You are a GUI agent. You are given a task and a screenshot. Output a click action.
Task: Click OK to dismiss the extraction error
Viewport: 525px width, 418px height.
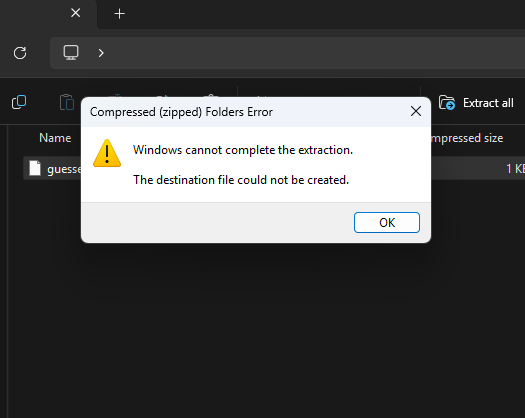coord(387,222)
